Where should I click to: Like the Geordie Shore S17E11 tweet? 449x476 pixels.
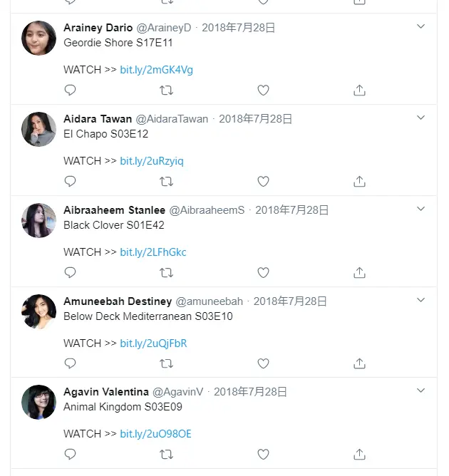coord(263,90)
